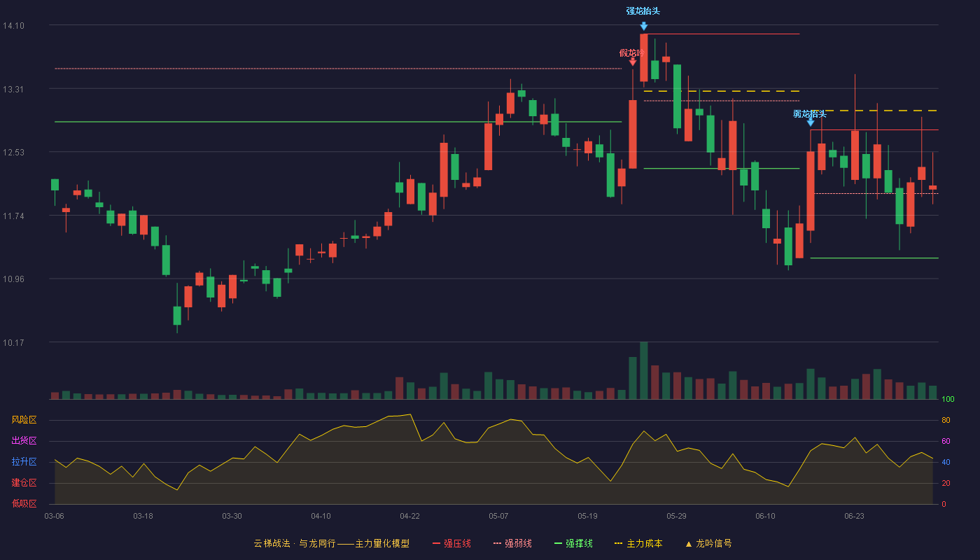Select the 04-22 date label

[409, 516]
